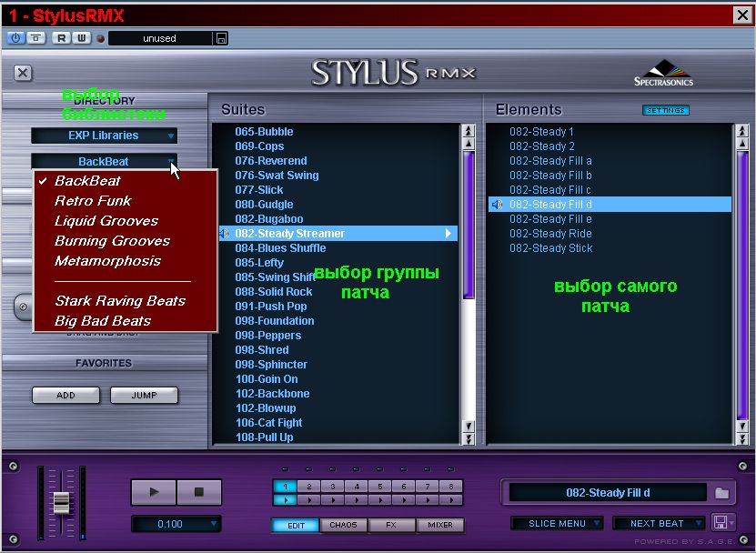Switch to the MIXER page
This screenshot has height=553, width=756.
click(439, 525)
